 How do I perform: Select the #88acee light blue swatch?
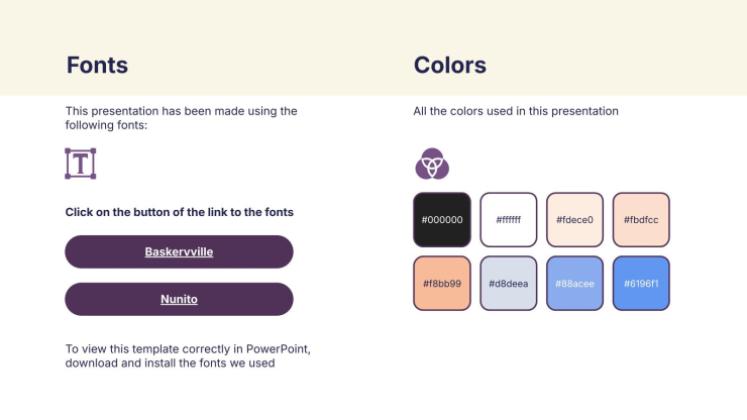(574, 283)
